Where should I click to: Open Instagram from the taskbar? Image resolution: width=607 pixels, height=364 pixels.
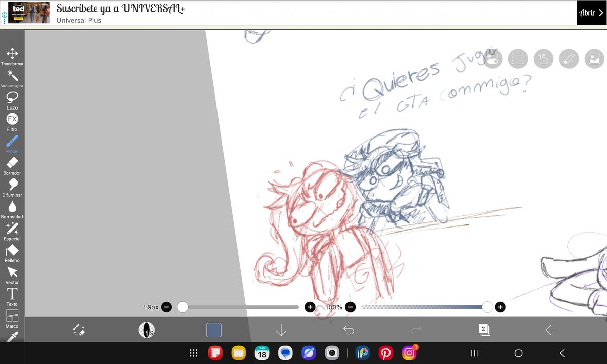(x=409, y=353)
